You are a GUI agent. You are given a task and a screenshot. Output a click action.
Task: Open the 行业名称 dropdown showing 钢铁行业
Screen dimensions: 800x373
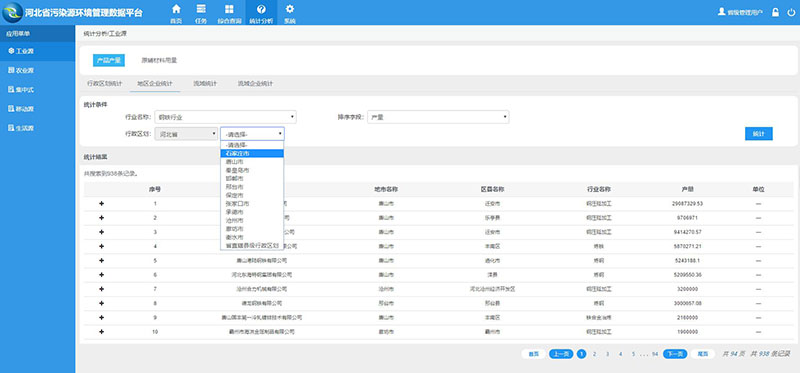[x=226, y=117]
